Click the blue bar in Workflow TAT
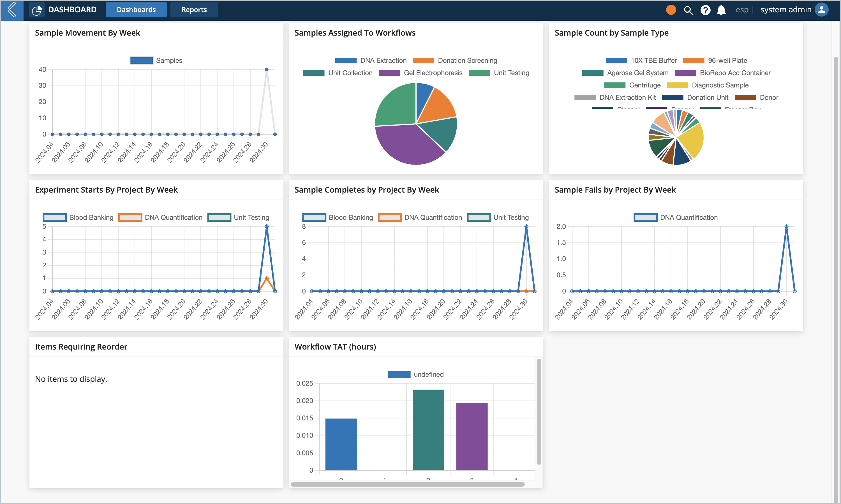Viewport: 841px width, 504px height. 341,444
